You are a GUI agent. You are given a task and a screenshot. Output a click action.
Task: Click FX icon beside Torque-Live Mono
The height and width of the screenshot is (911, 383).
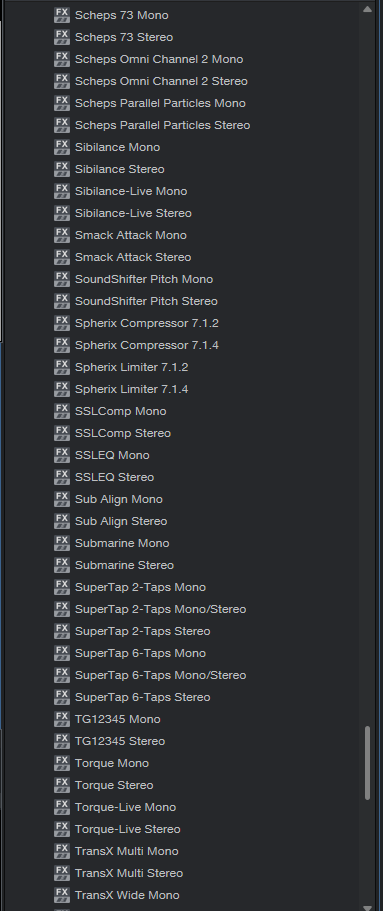point(62,808)
